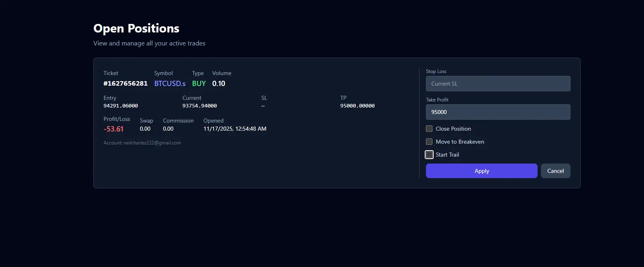
Task: Click the Apply button
Action: tap(482, 171)
